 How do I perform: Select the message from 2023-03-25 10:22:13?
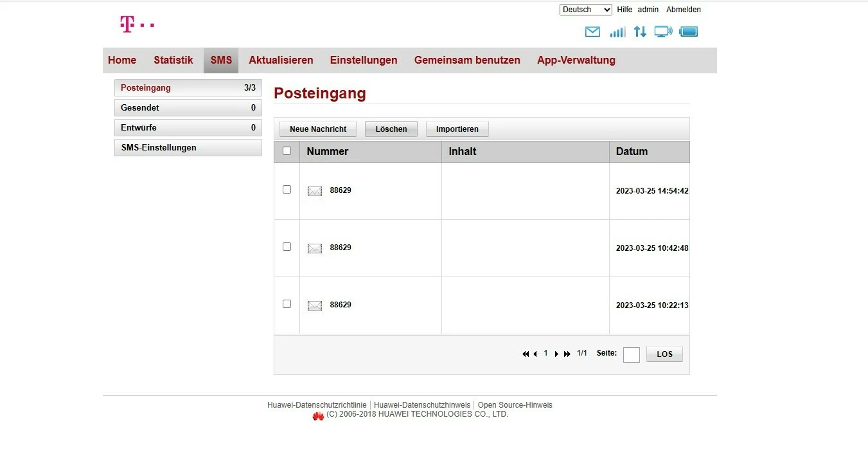coord(287,304)
